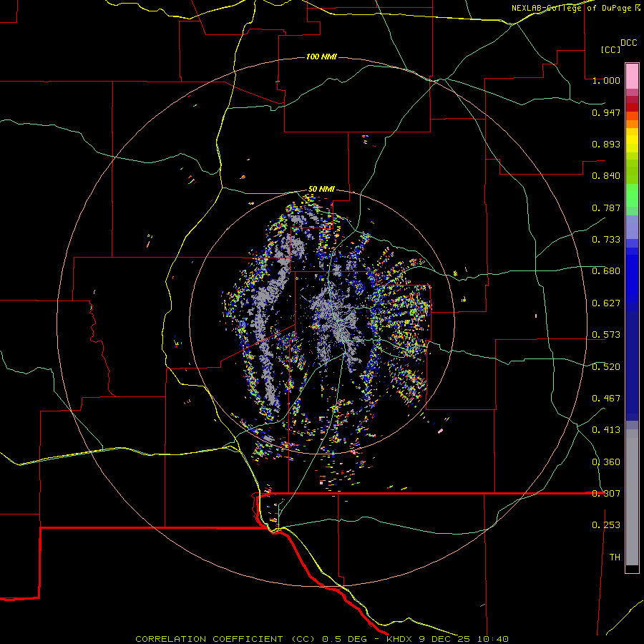Click the 1.000 value on color scale

606,80
